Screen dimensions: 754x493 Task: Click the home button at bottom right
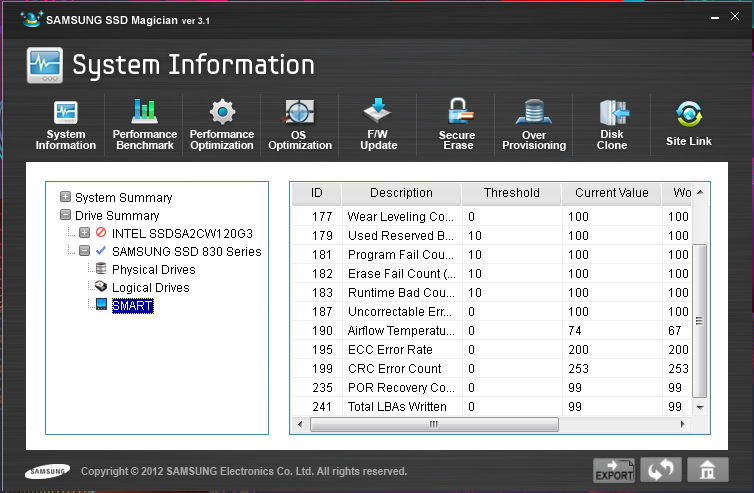706,470
